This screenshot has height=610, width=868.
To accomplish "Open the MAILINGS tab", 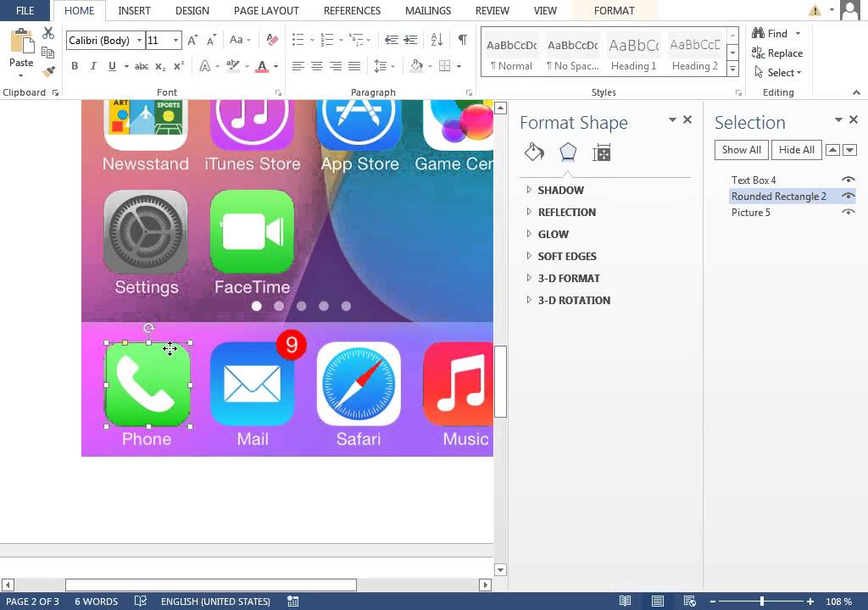I will tap(427, 10).
